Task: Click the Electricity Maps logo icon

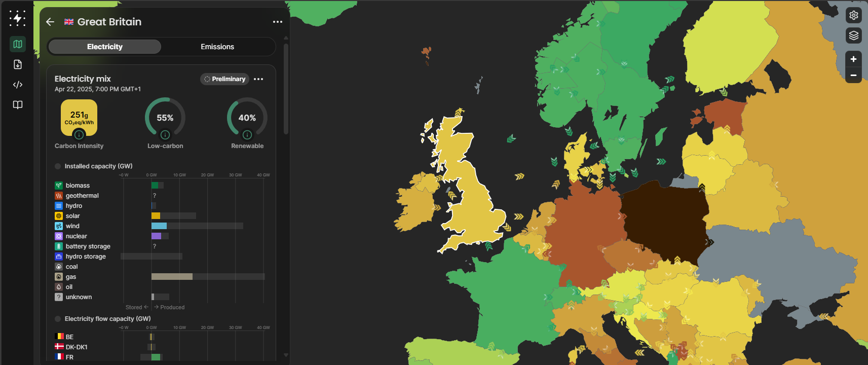Action: pos(17,18)
